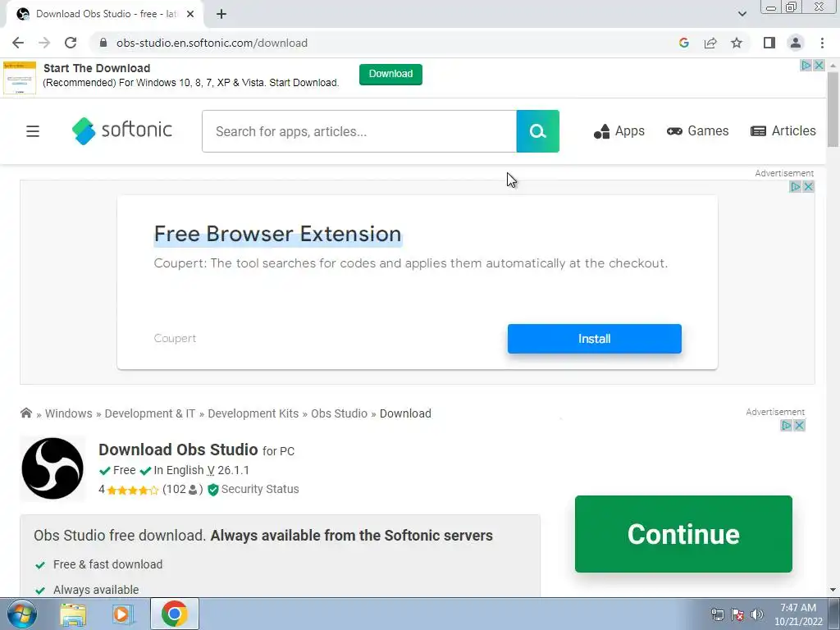Image resolution: width=840 pixels, height=630 pixels.
Task: Close the Download Obs Studio tab
Action: [x=190, y=14]
